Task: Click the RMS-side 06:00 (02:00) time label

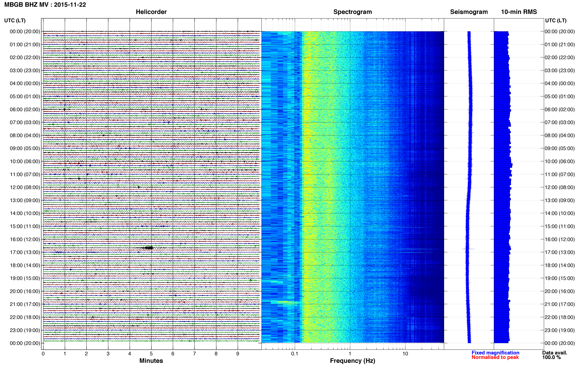Action: click(560, 110)
